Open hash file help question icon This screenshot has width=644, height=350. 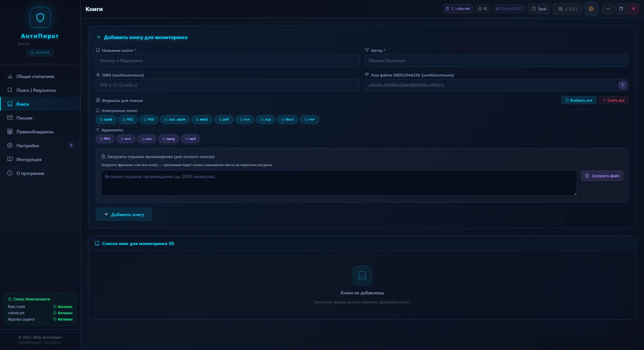tap(623, 85)
